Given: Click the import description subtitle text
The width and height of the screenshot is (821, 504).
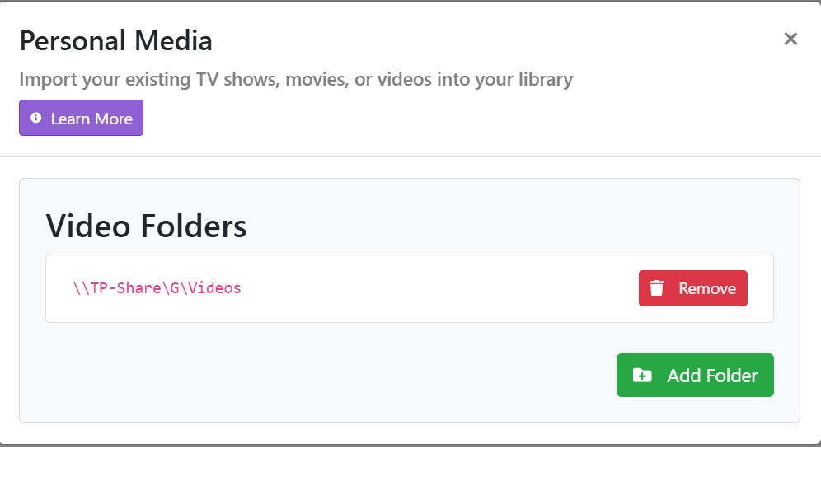Looking at the screenshot, I should [295, 80].
